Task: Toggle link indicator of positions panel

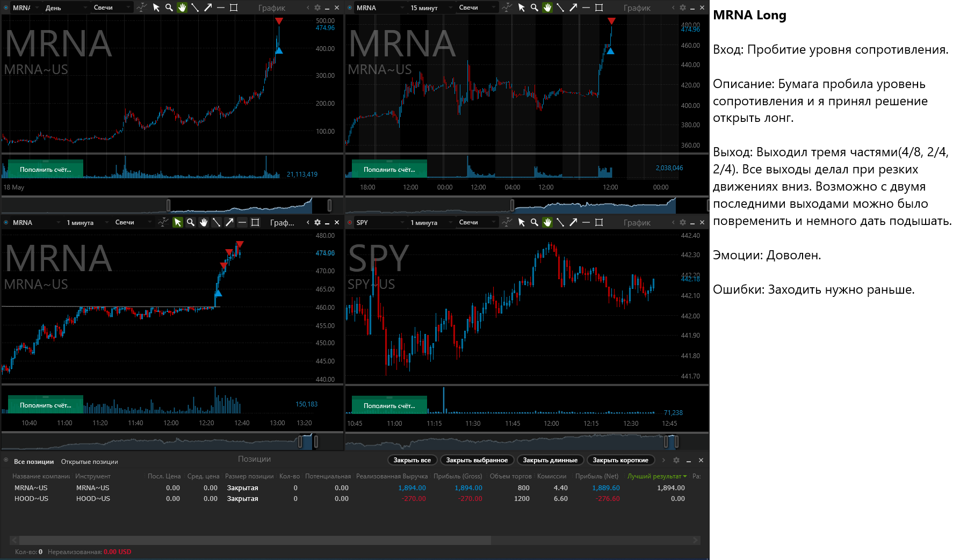Action: pyautogui.click(x=6, y=460)
